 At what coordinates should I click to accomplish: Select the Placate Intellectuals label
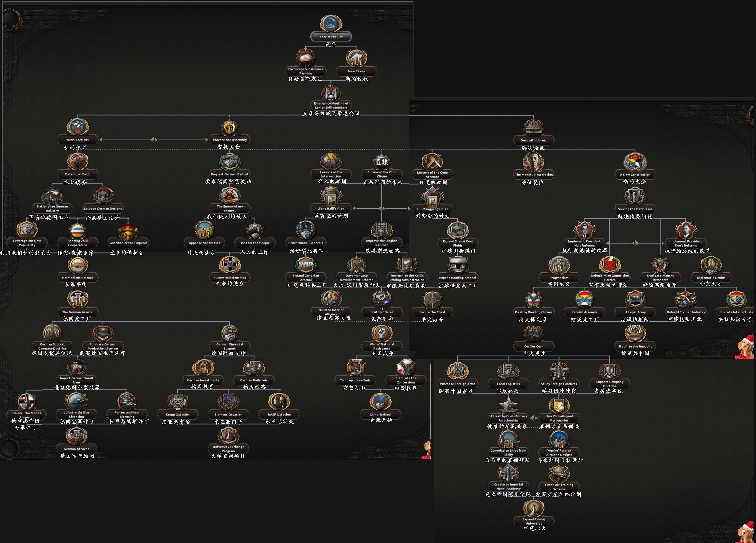click(736, 312)
